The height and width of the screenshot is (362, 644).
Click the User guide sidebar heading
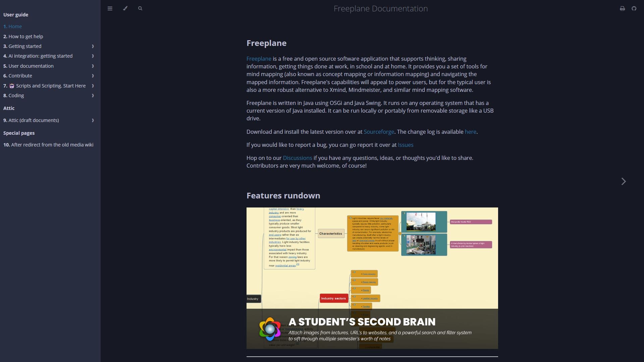[16, 15]
